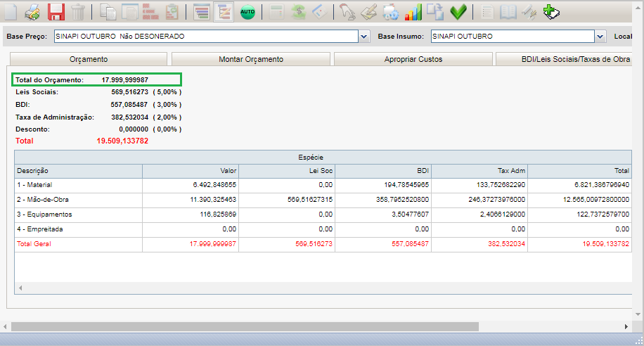Open the BDI/Leis Sociais/Taxas de Obra tab
Viewport: 644px width, 346px height.
564,59
